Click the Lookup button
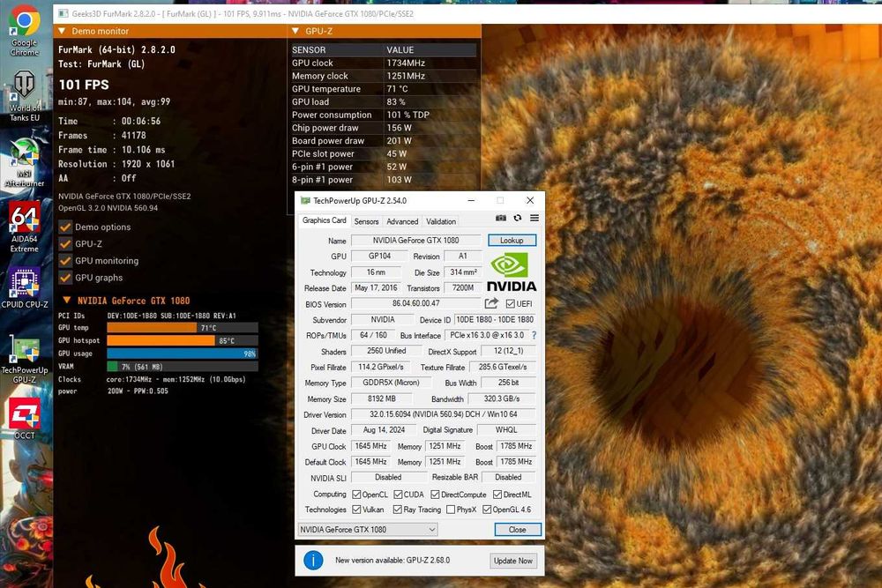This screenshot has height=588, width=882. [512, 240]
